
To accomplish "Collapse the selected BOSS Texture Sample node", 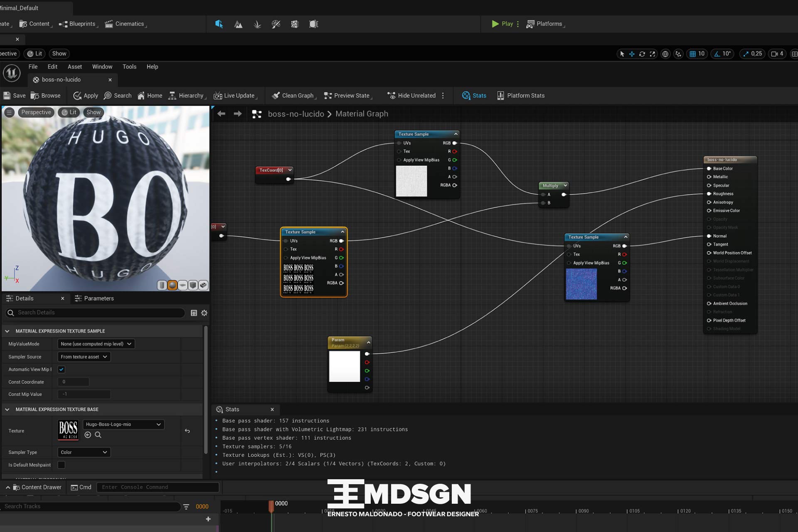I will pyautogui.click(x=342, y=232).
